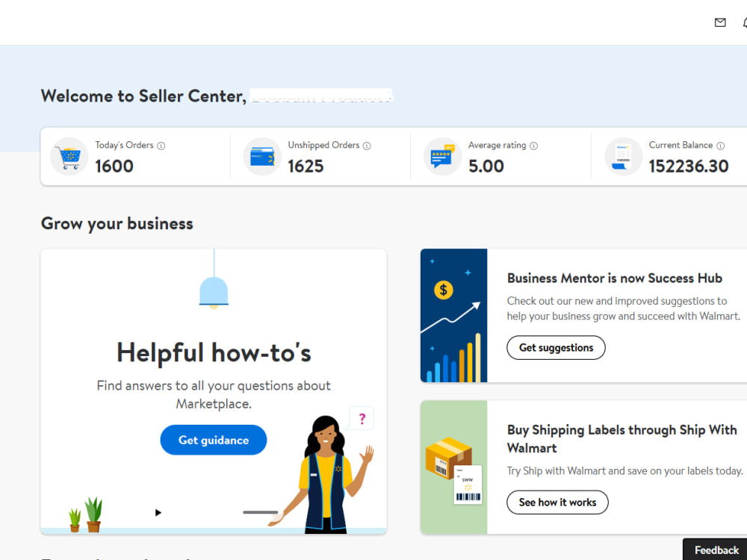The height and width of the screenshot is (560, 747).
Task: Click the Average rating stars chat icon
Action: (442, 156)
